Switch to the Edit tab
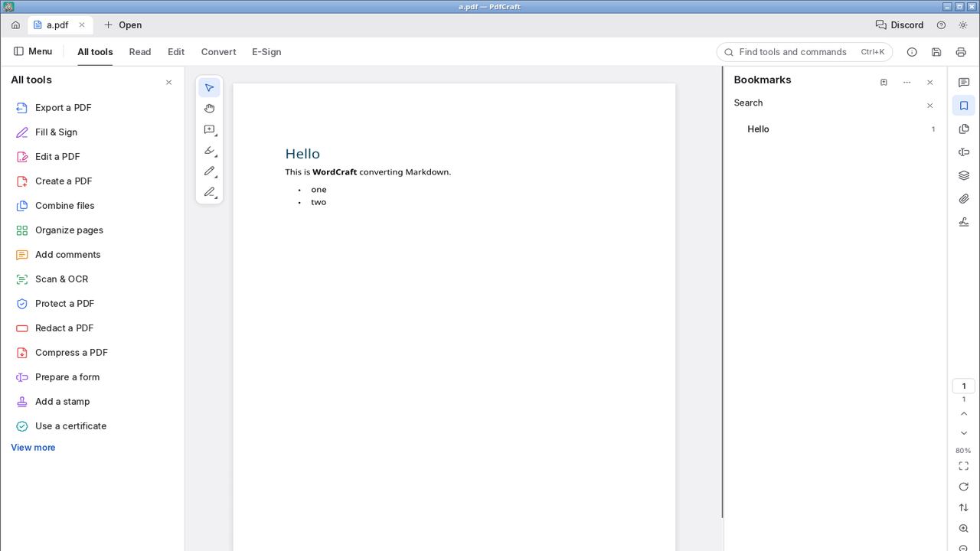Viewport: 980px width, 551px height. [176, 52]
